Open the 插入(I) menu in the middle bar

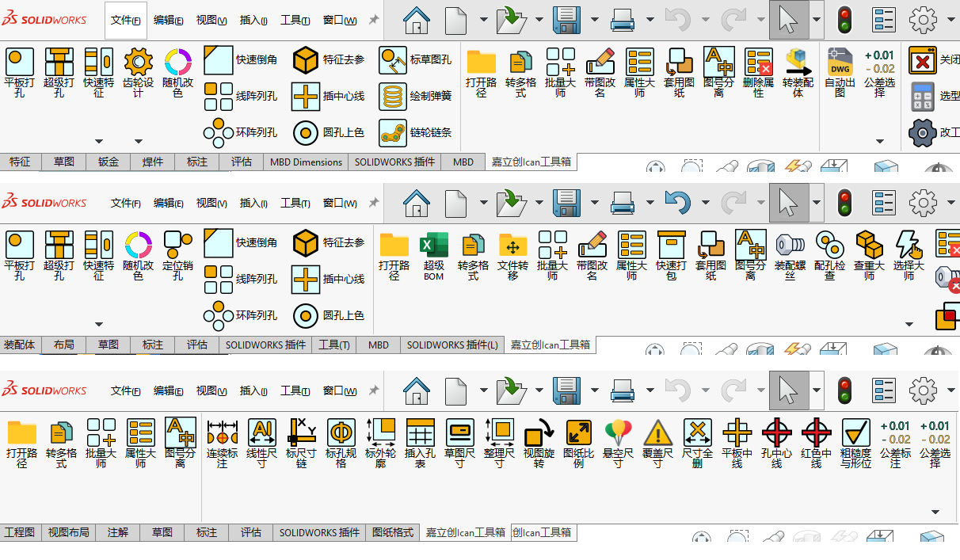[253, 203]
